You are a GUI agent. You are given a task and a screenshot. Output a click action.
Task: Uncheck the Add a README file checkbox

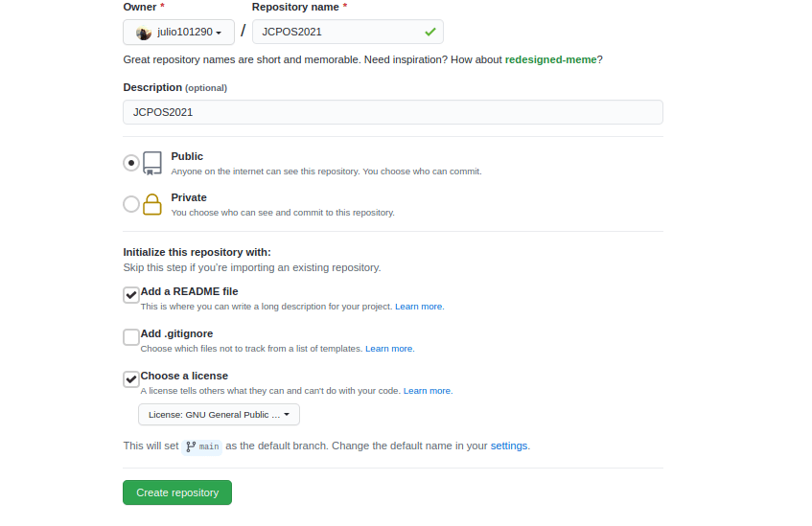click(x=131, y=295)
